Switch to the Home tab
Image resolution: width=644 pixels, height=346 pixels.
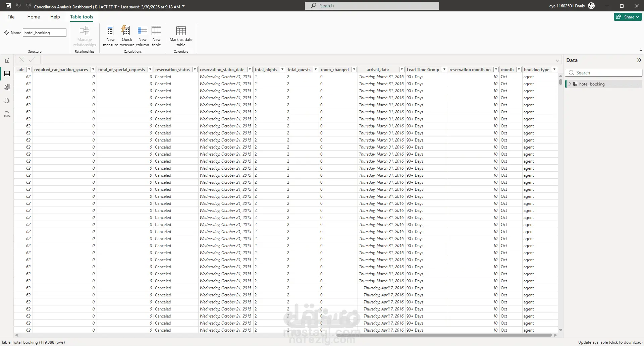pyautogui.click(x=34, y=17)
